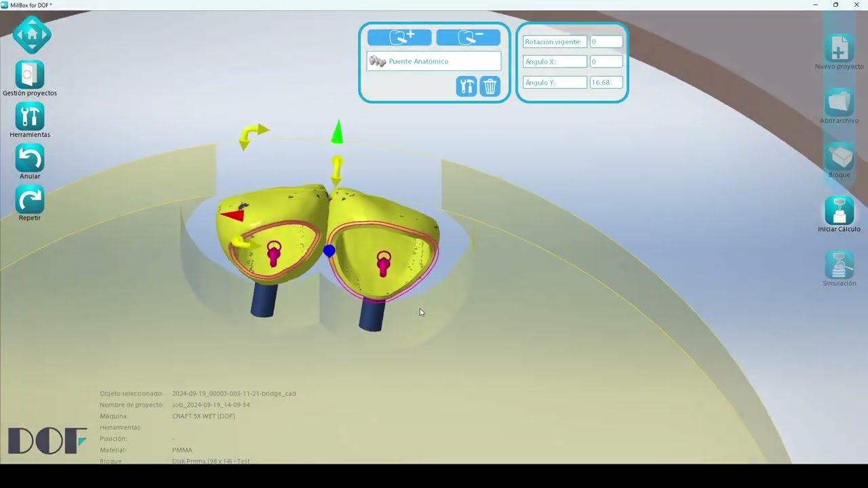Click the Job_2024-09-19_14-09-34 project name

click(211, 405)
